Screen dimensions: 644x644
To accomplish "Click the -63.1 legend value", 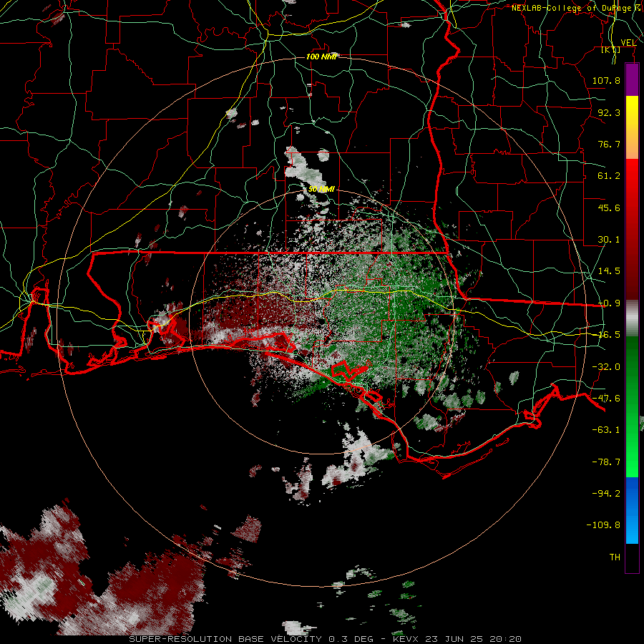I will pos(606,430).
